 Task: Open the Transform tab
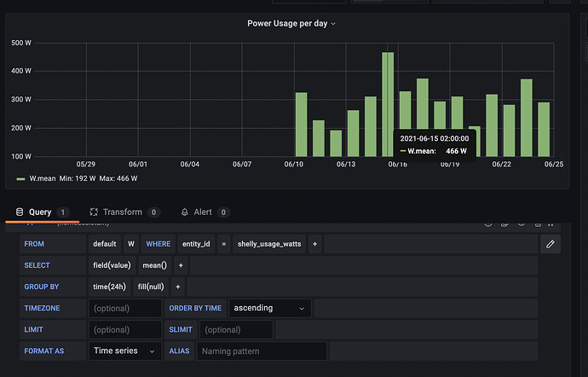tap(125, 212)
